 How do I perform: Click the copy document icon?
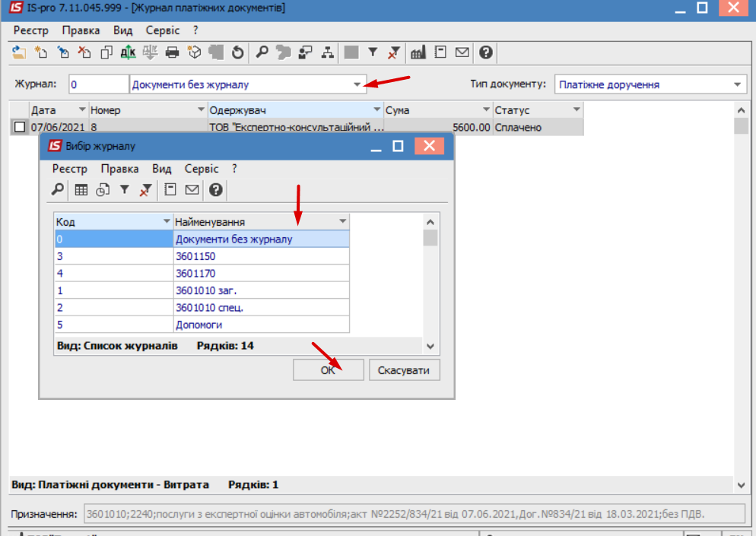click(x=106, y=52)
